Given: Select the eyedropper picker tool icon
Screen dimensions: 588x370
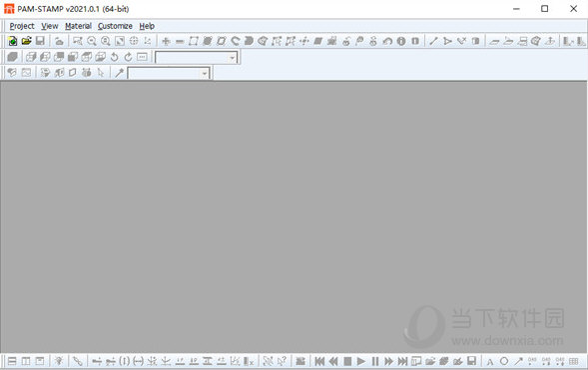Looking at the screenshot, I should [x=119, y=73].
